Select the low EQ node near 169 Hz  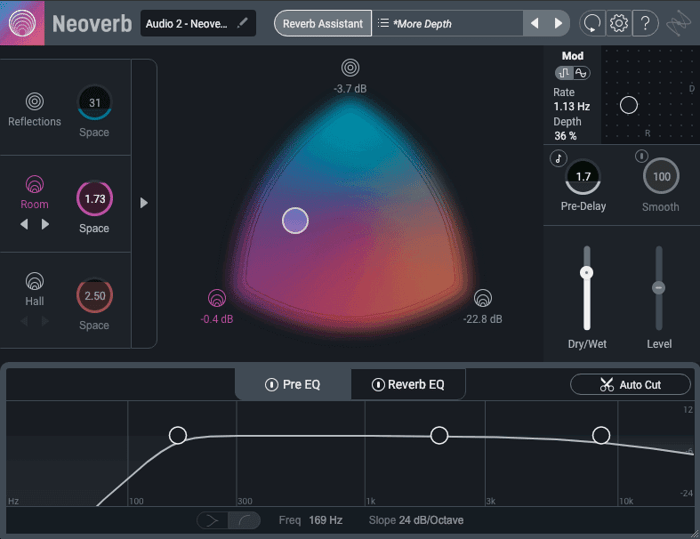[x=178, y=435]
